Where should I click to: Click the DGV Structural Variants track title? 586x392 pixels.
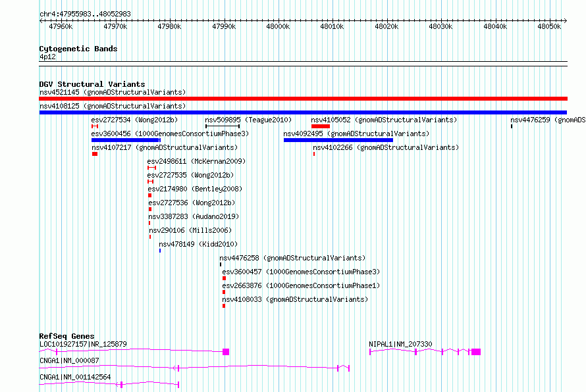[92, 84]
